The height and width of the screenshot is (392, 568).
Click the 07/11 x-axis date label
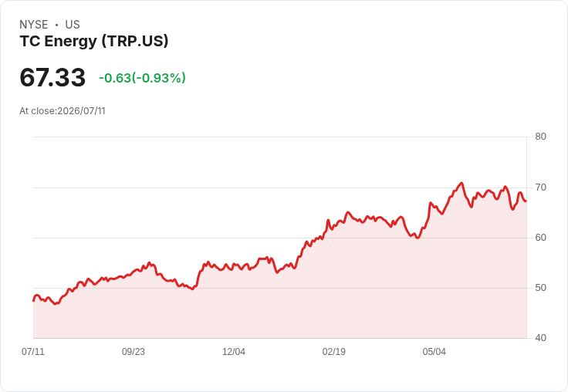point(33,352)
